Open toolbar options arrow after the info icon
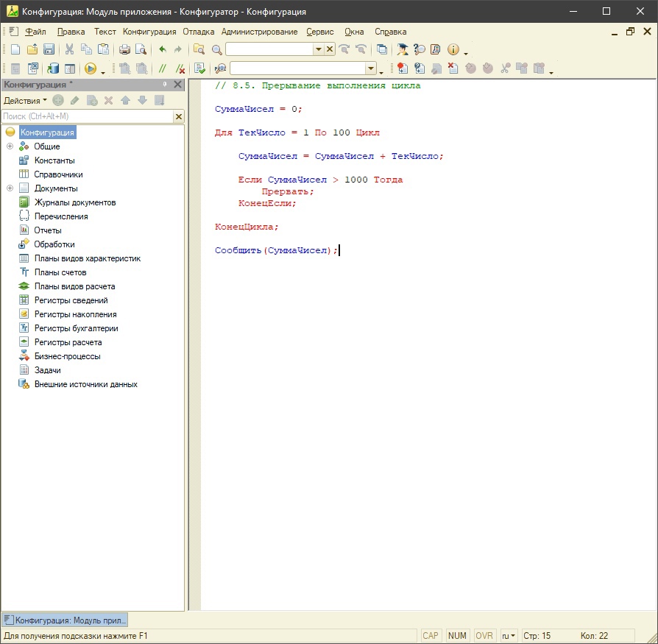658x644 pixels. 466,54
